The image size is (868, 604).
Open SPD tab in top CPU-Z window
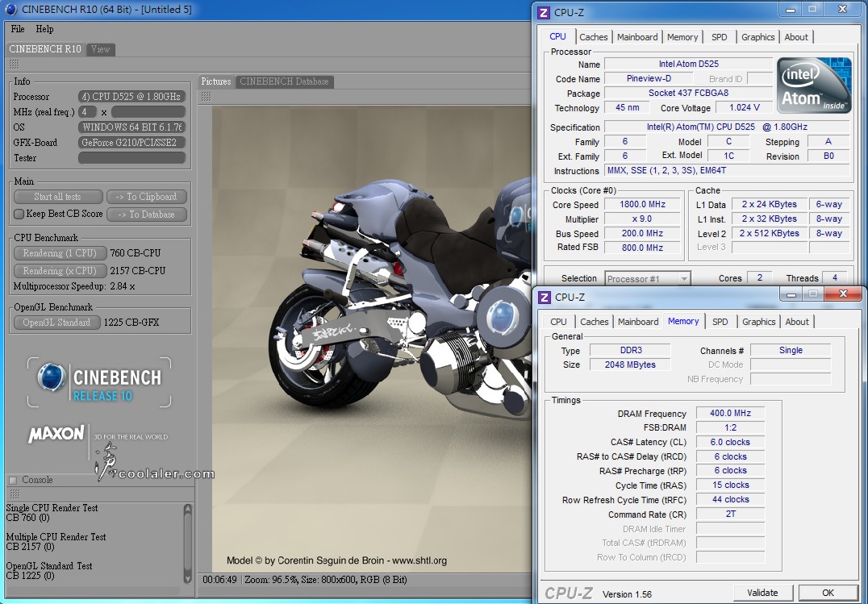(x=719, y=37)
